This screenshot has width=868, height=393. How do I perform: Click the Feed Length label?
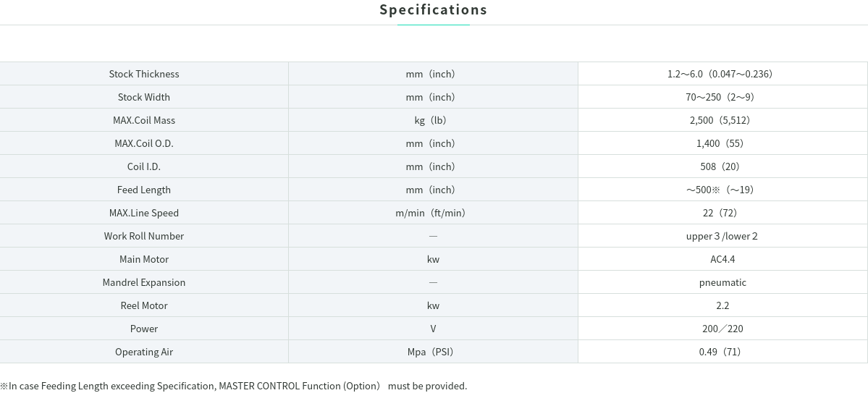[x=144, y=190]
